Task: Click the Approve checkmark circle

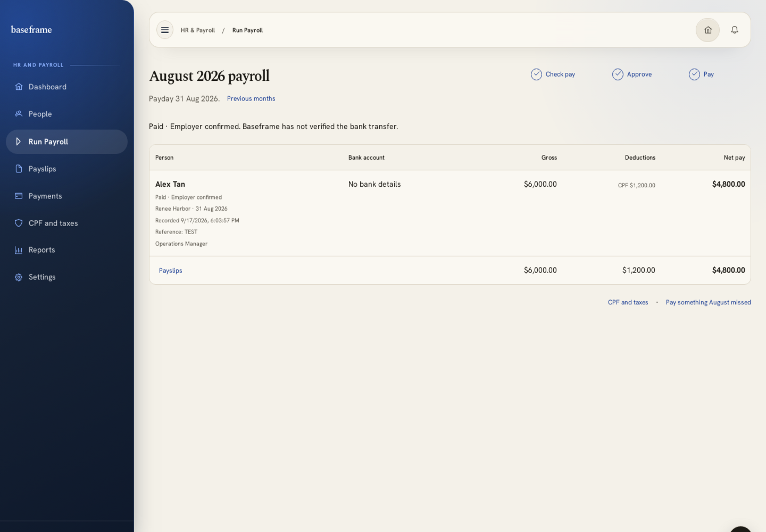Action: point(618,74)
